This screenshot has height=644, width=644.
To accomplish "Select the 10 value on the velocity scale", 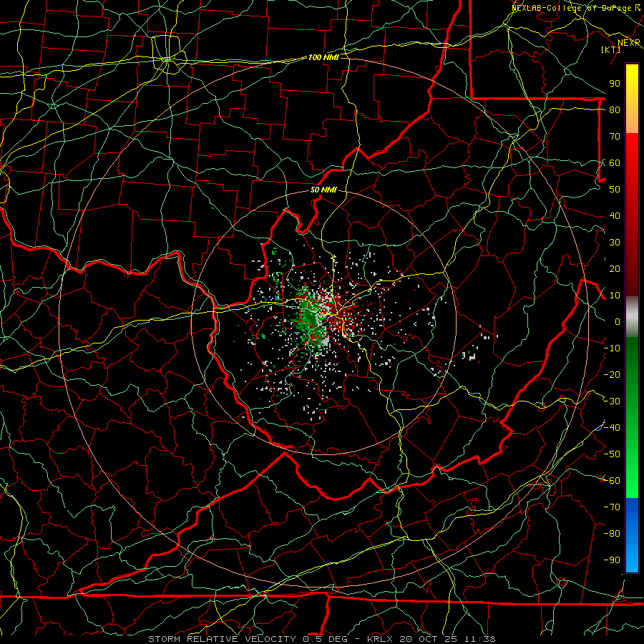I will point(615,296).
